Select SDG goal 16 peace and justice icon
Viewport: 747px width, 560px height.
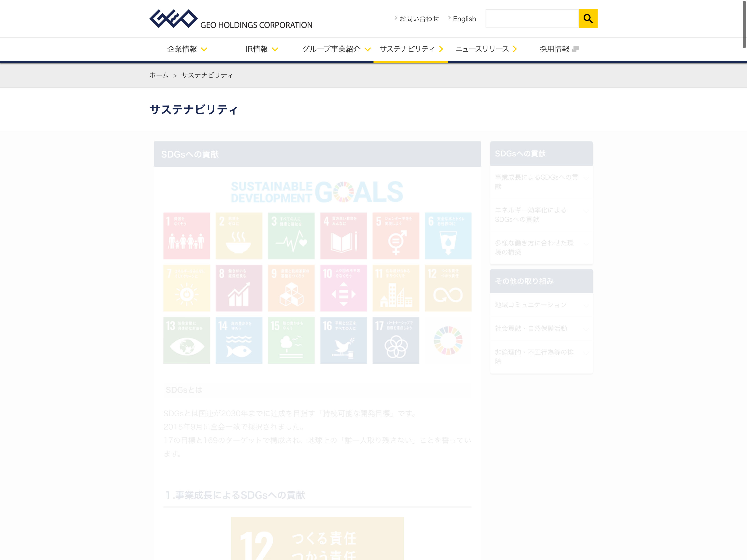[x=343, y=340]
